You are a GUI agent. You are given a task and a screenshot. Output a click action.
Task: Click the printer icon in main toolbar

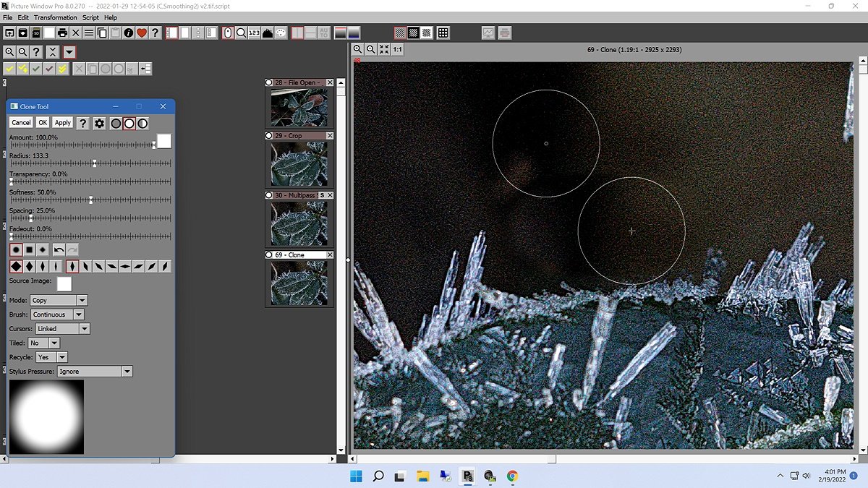(x=62, y=33)
